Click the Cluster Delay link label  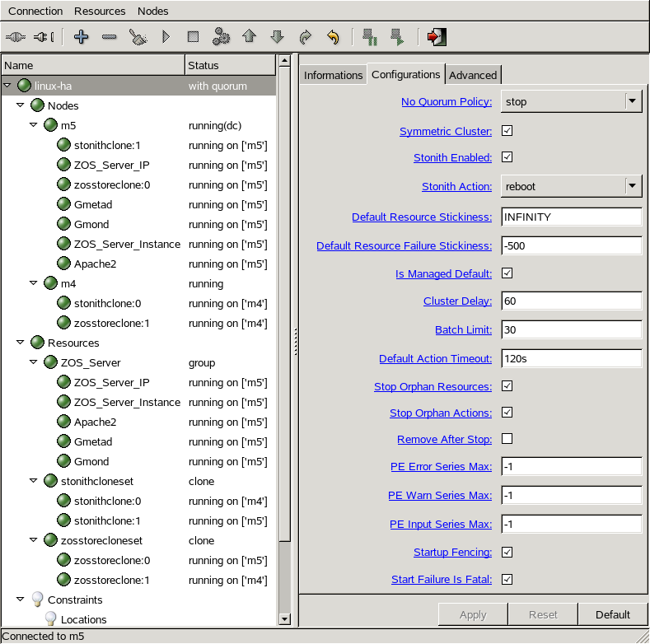point(457,301)
